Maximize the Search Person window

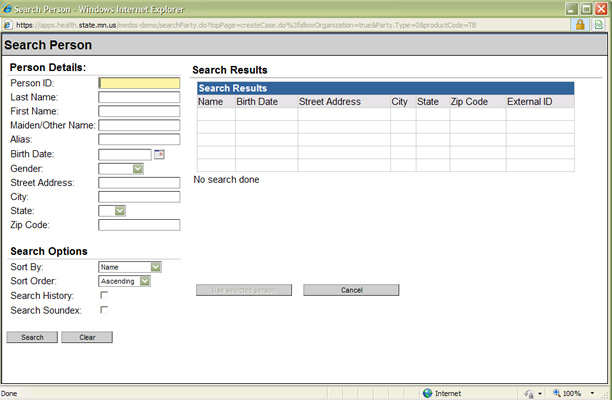pos(586,9)
